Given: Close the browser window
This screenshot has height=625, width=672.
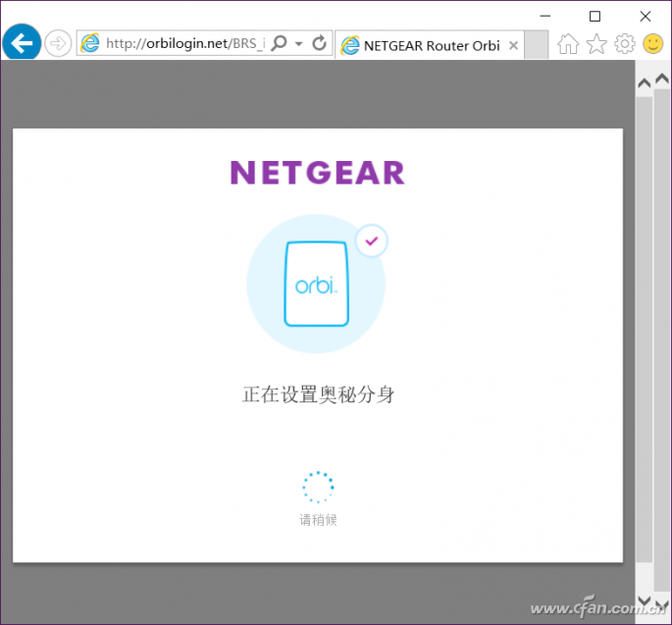Looking at the screenshot, I should pos(645,17).
